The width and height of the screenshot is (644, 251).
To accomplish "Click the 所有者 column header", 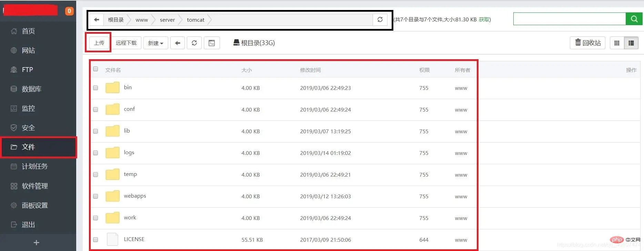I will (x=462, y=70).
